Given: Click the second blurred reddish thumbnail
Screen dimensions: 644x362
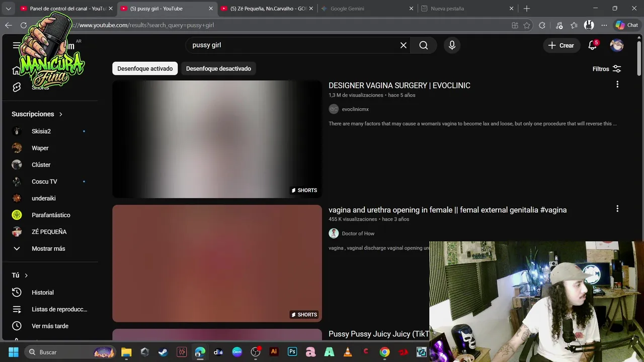Looking at the screenshot, I should point(217,263).
